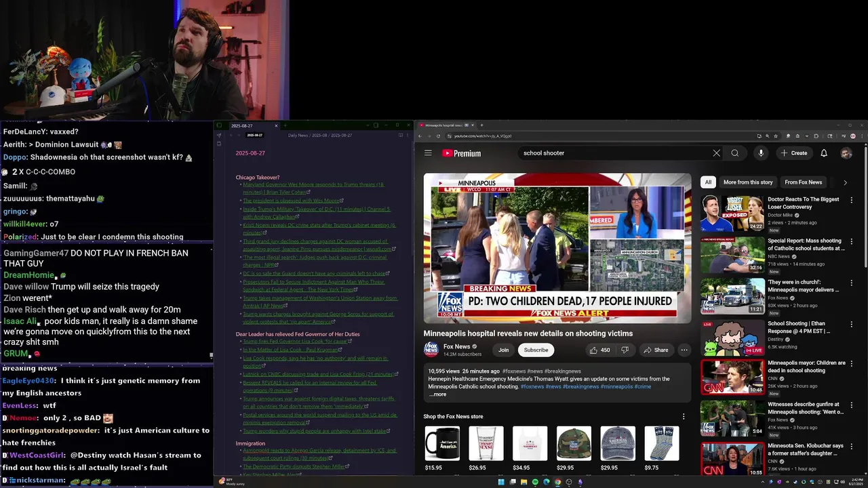Select the From Fox News chip

[804, 182]
